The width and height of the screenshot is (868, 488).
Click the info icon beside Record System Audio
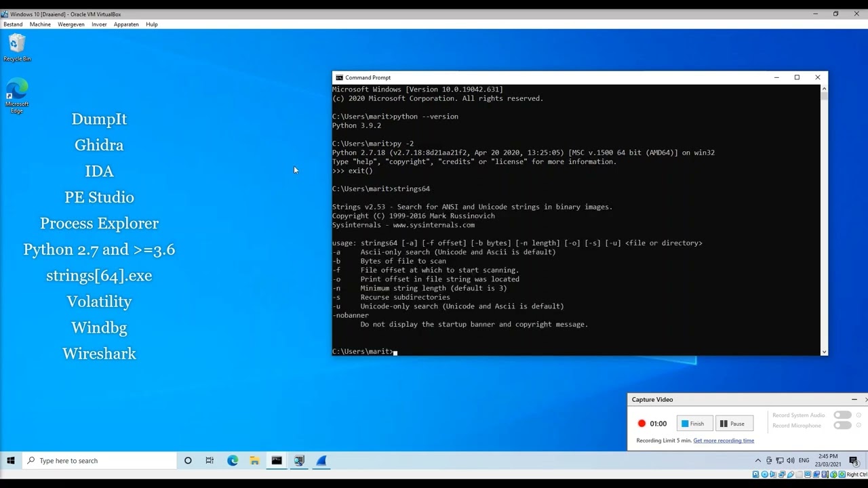[859, 415]
